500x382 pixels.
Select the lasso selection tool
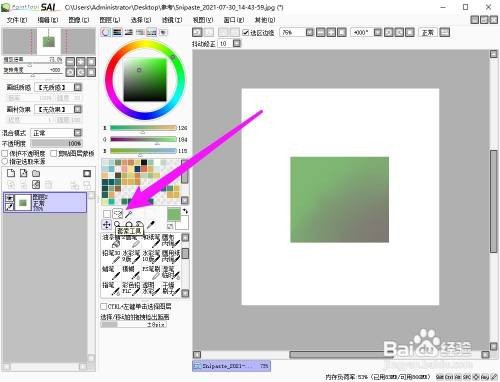click(x=118, y=214)
